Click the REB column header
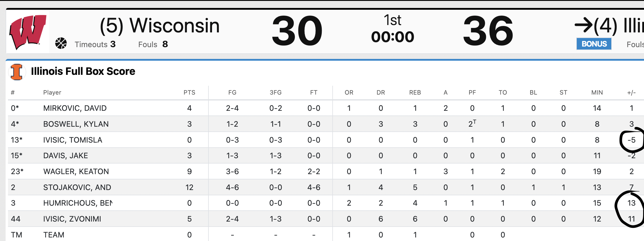 (415, 93)
